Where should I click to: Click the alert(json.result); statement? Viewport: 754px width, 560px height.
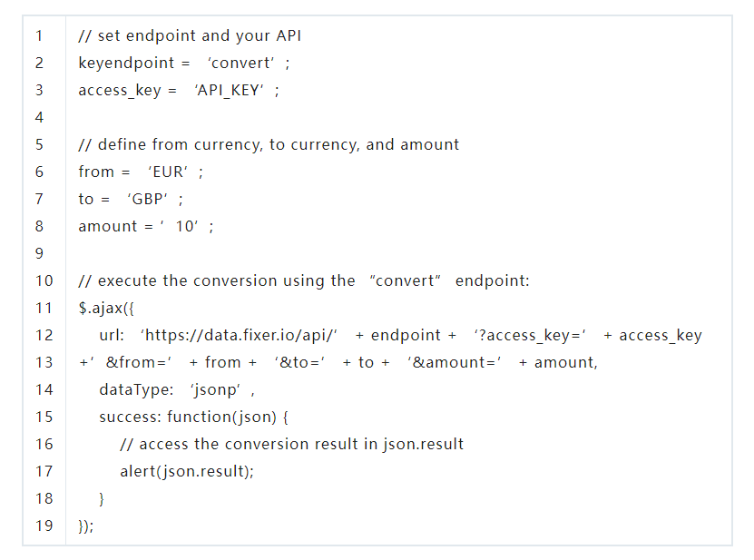pyautogui.click(x=187, y=471)
